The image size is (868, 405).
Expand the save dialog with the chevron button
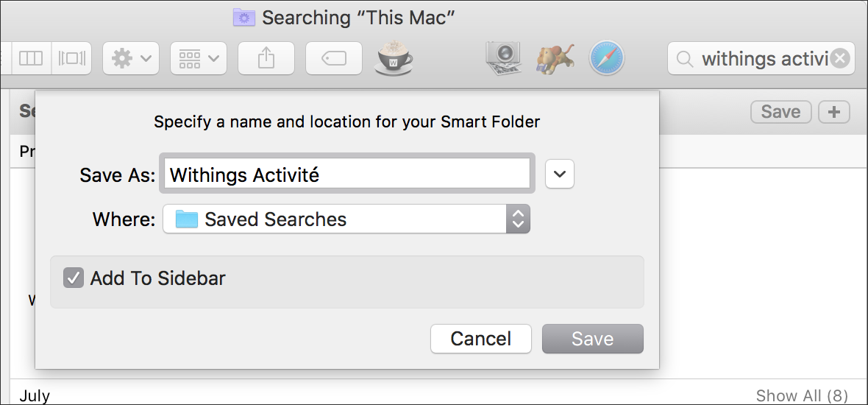[x=560, y=174]
